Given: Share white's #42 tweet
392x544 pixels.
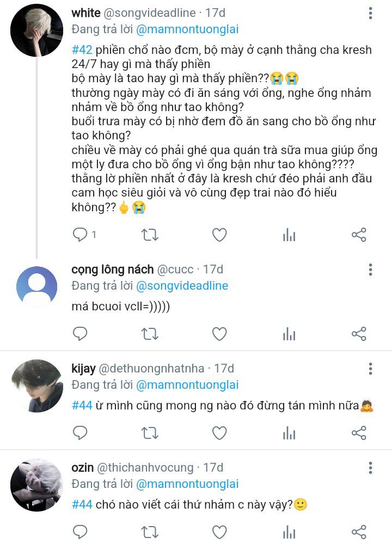Looking at the screenshot, I should click(359, 235).
